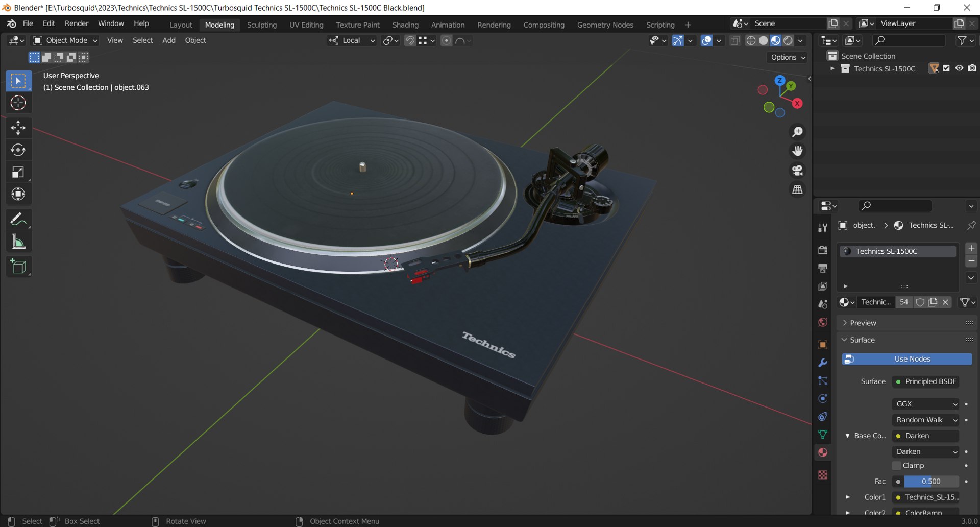Toggle Technics SL-1500C collection exclude checkbox
The width and height of the screenshot is (980, 527).
click(x=946, y=68)
